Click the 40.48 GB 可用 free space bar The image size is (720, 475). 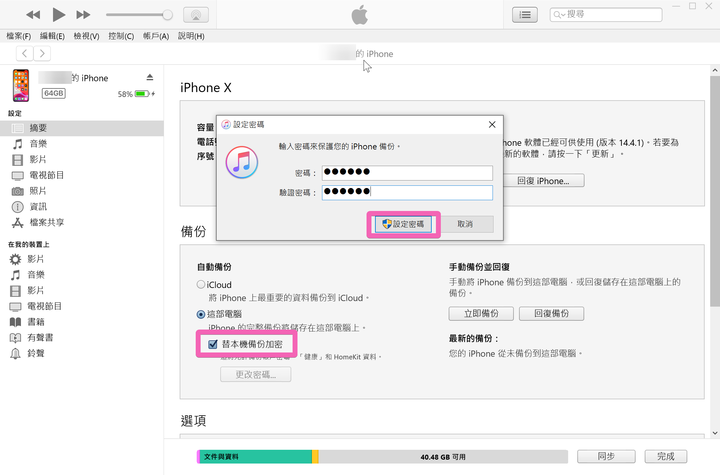click(x=443, y=457)
